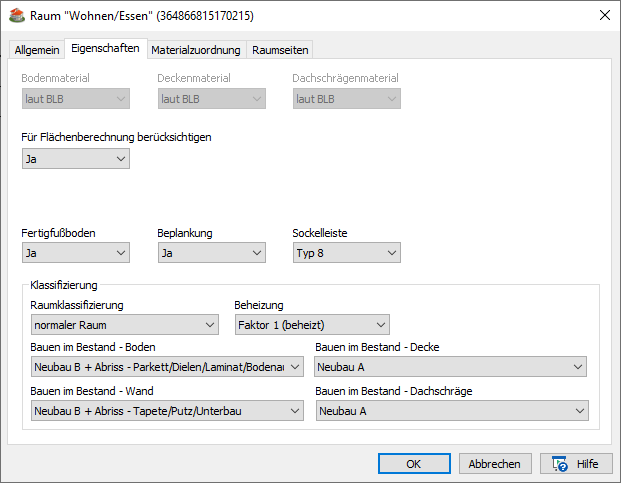Choose a Sockelleiste type from dropdown
621x483 pixels.
[346, 253]
